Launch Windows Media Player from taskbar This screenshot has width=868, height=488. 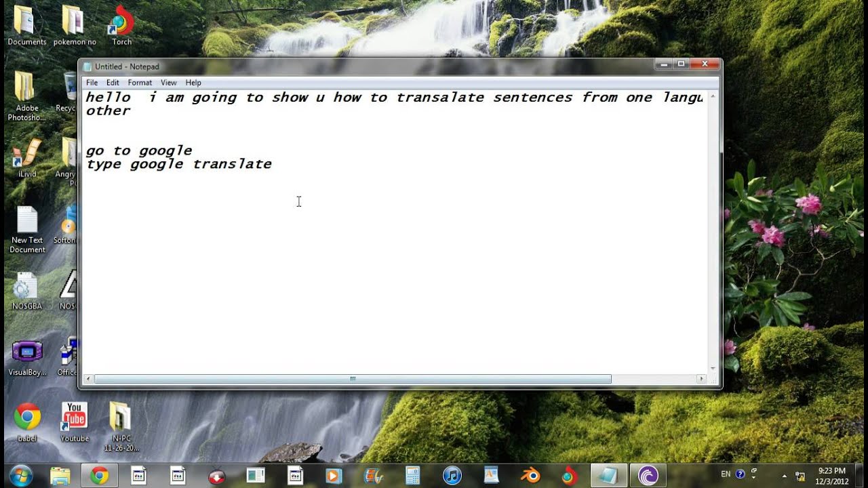334,476
